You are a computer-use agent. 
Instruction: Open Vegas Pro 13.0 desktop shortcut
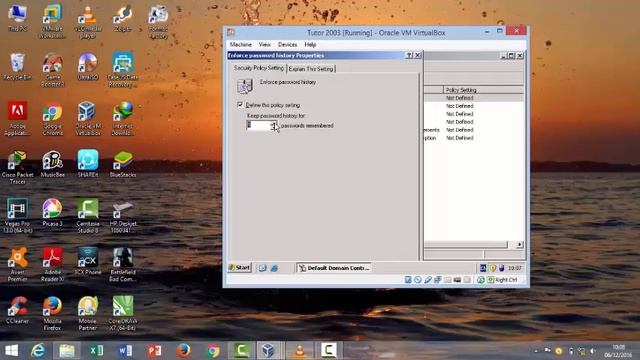click(17, 216)
